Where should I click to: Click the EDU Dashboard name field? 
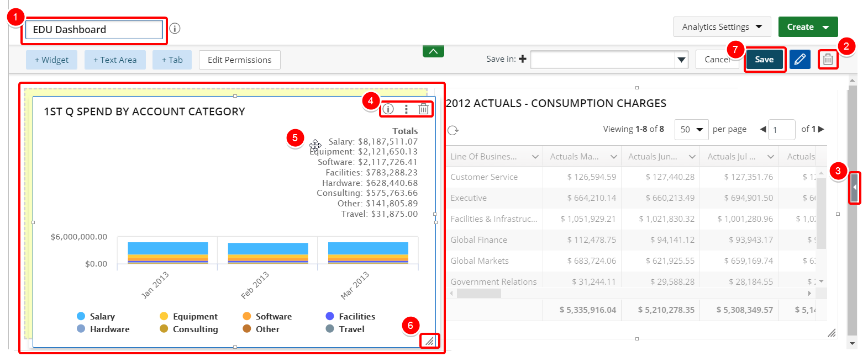point(94,29)
